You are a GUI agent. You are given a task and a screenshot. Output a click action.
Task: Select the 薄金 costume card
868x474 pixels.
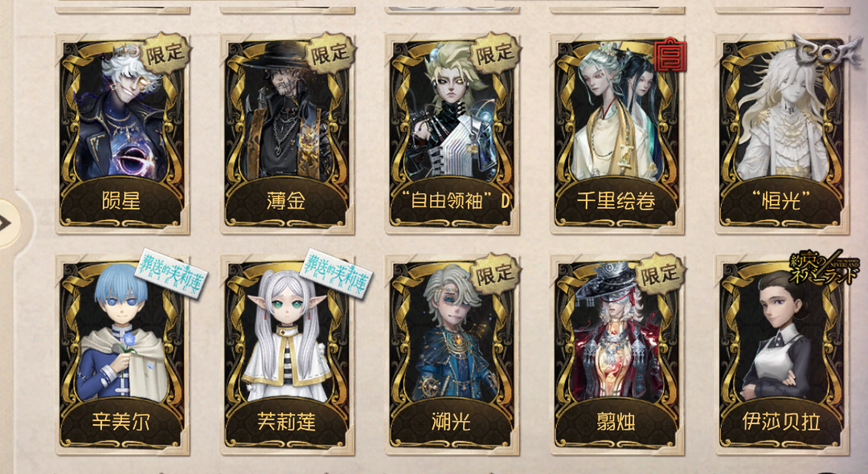coord(287,134)
